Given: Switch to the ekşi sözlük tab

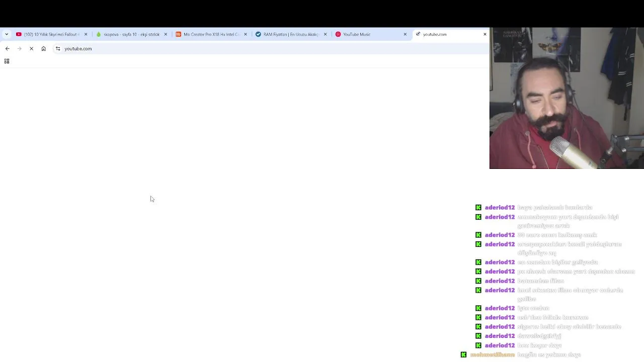Looking at the screenshot, I should coord(131,34).
